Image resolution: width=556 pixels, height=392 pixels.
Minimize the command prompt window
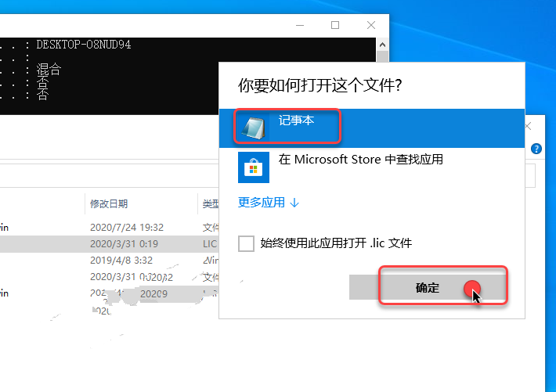coord(300,25)
